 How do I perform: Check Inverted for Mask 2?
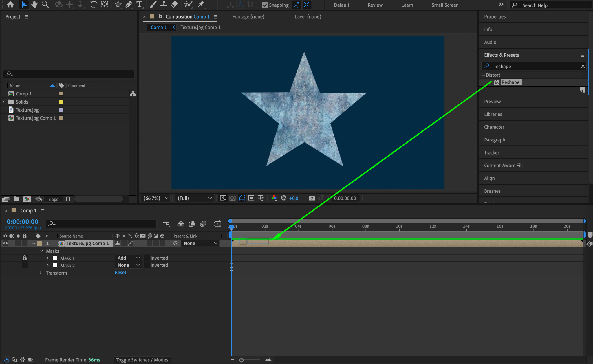click(147, 265)
